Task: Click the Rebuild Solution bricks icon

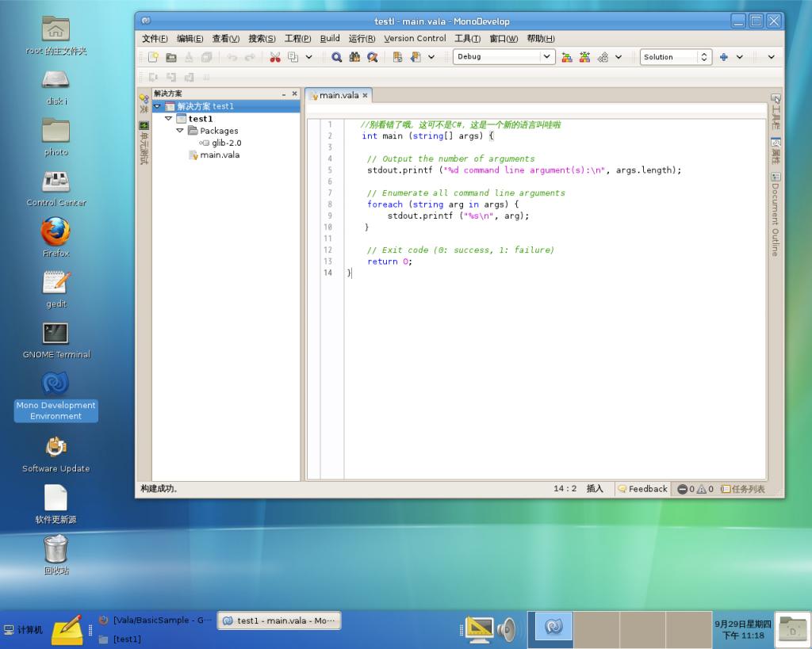Action: pyautogui.click(x=584, y=57)
